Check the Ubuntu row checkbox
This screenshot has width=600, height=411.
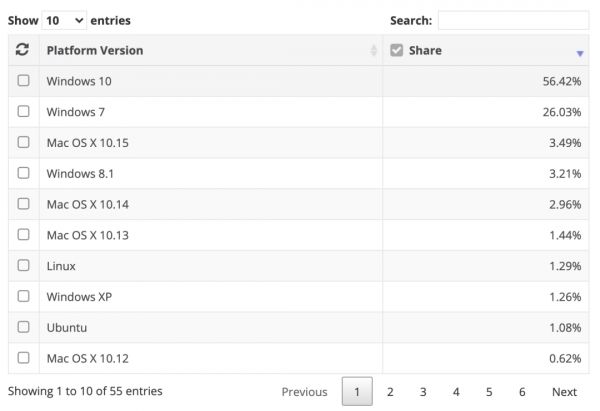[23, 327]
